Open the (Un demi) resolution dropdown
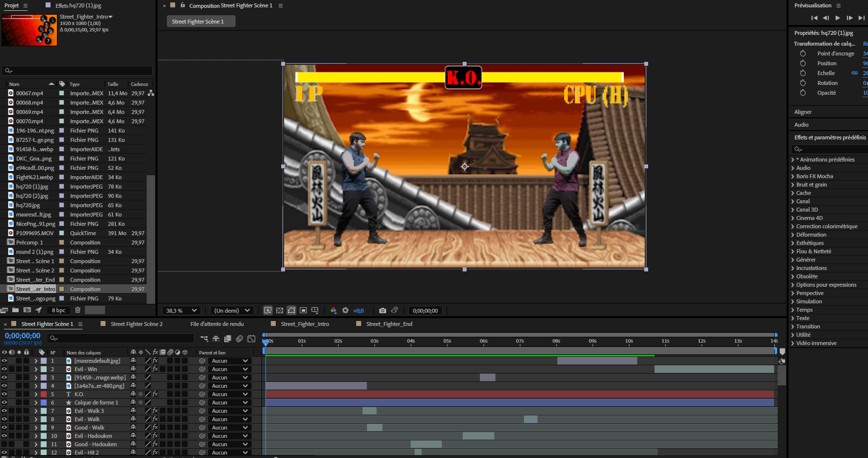 click(x=232, y=310)
